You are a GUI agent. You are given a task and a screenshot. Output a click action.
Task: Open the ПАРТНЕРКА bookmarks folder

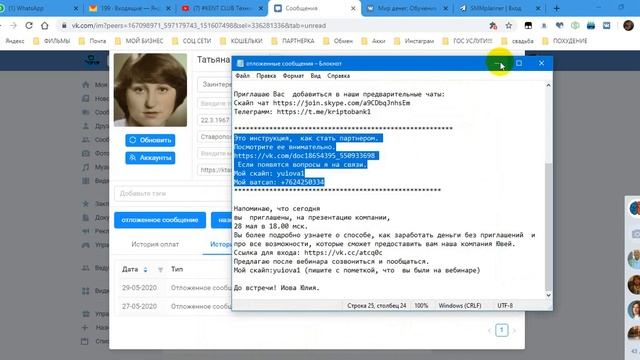[x=293, y=41]
